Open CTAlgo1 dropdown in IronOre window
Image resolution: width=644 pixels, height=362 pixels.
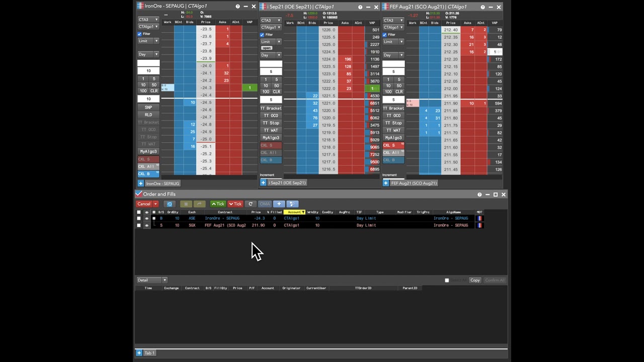[x=148, y=27]
